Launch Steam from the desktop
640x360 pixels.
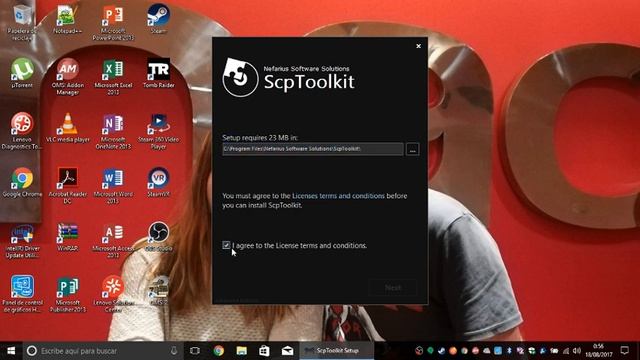coord(158,19)
